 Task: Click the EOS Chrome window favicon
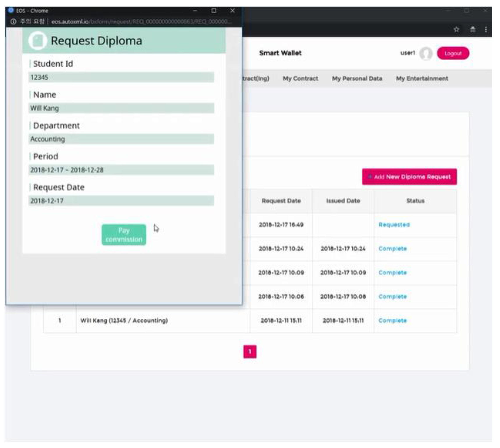11,10
